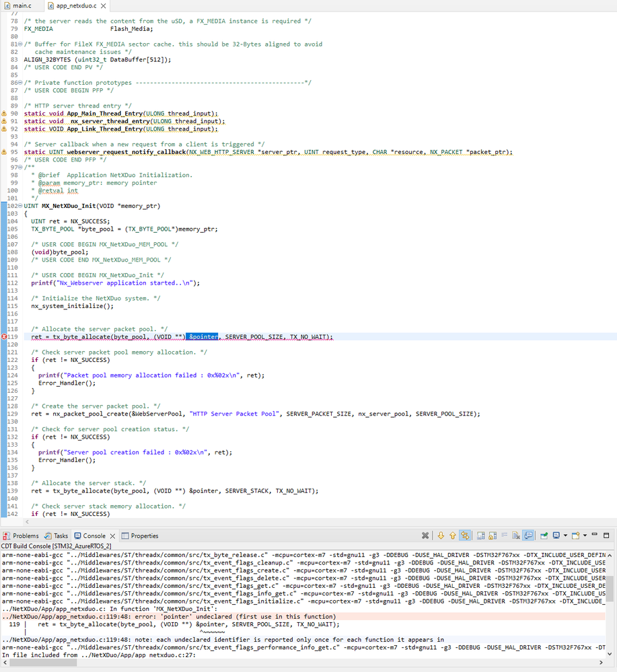This screenshot has width=617, height=672.
Task: Collapse the doc comment at line 97
Action: point(21,167)
